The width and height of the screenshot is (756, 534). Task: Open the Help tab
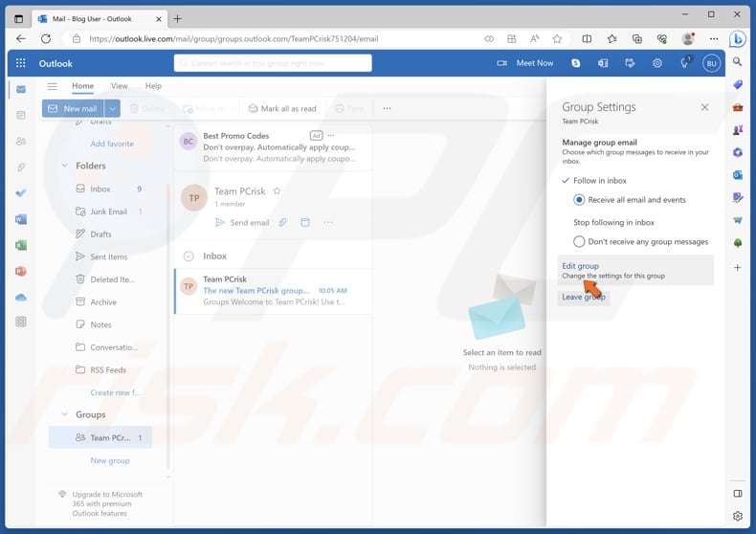153,86
